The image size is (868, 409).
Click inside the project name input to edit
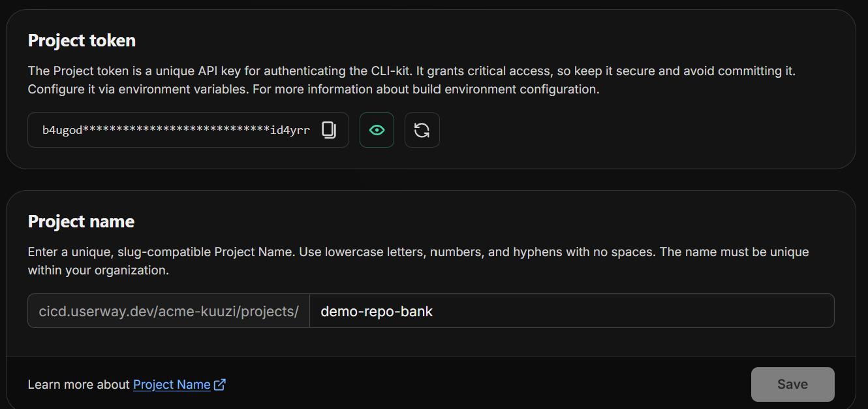click(457, 311)
